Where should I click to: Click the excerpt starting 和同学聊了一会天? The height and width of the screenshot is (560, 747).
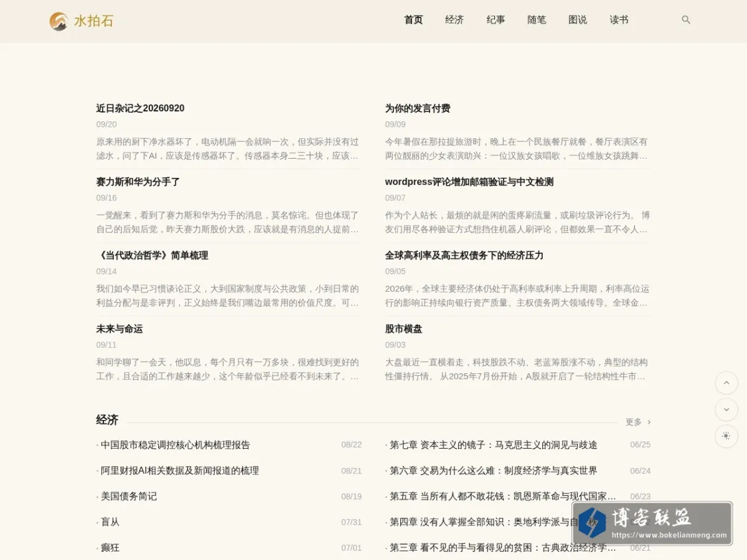coord(228,369)
